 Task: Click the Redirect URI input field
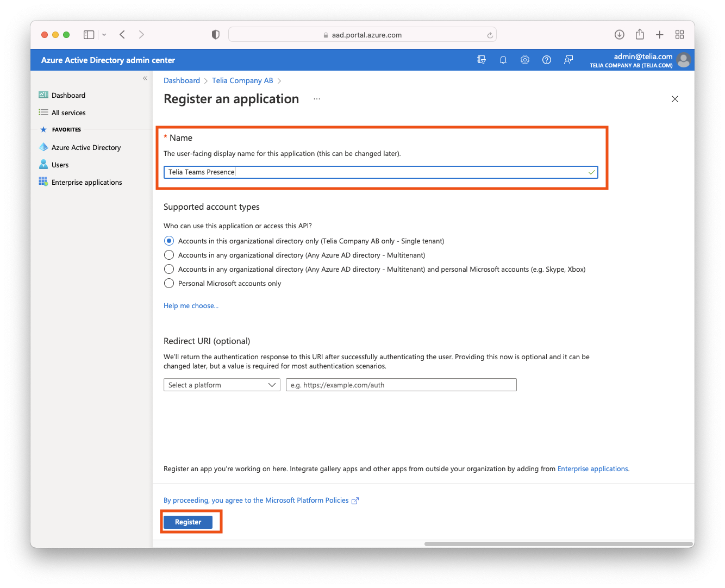point(401,385)
